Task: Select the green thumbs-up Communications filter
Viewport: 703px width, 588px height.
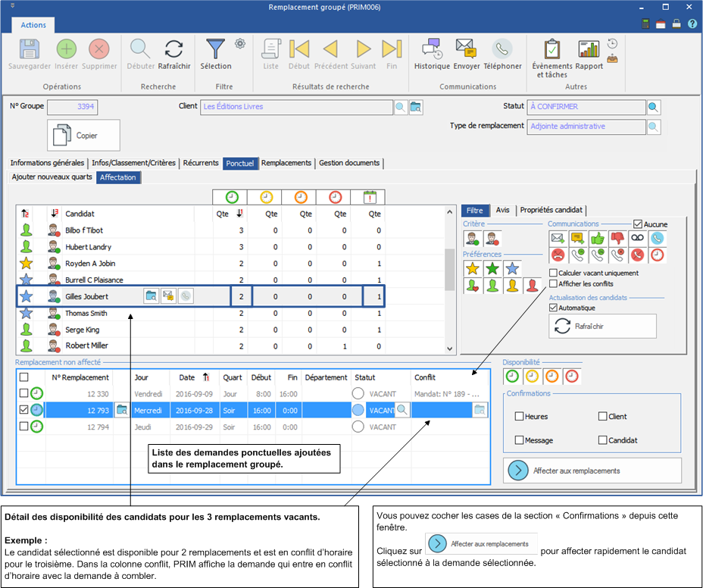Action: click(x=598, y=238)
